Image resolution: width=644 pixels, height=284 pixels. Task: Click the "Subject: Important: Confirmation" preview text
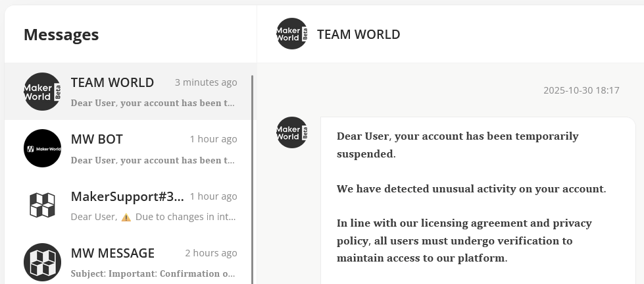tap(153, 273)
